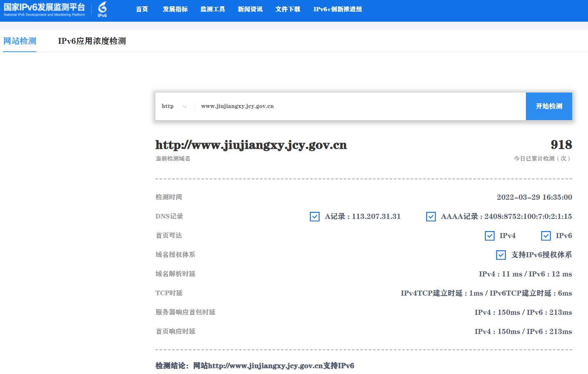588x374 pixels.
Task: Select the 今日已累计检测（次）label
Action: pos(543,158)
